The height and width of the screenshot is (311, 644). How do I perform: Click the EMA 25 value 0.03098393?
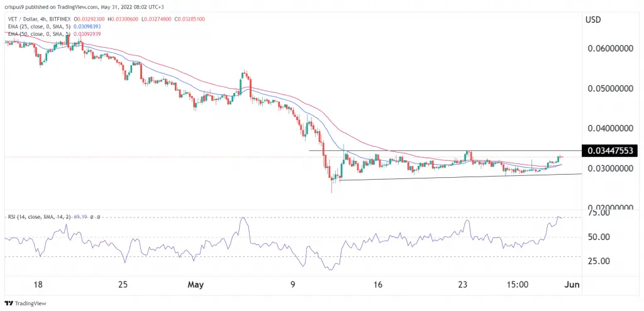(x=86, y=26)
